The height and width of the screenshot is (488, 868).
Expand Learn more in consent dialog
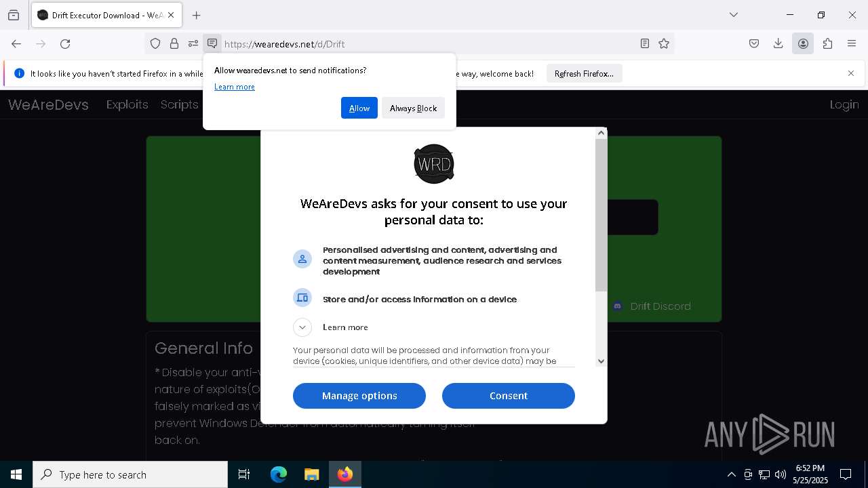click(x=302, y=327)
